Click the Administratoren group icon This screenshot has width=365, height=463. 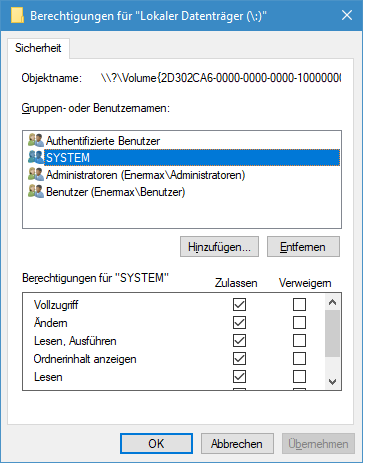[x=36, y=174]
